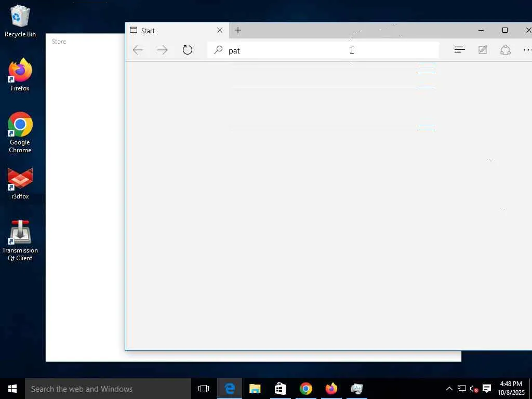Click the Store window title
Image resolution: width=532 pixels, height=399 pixels.
coord(59,42)
